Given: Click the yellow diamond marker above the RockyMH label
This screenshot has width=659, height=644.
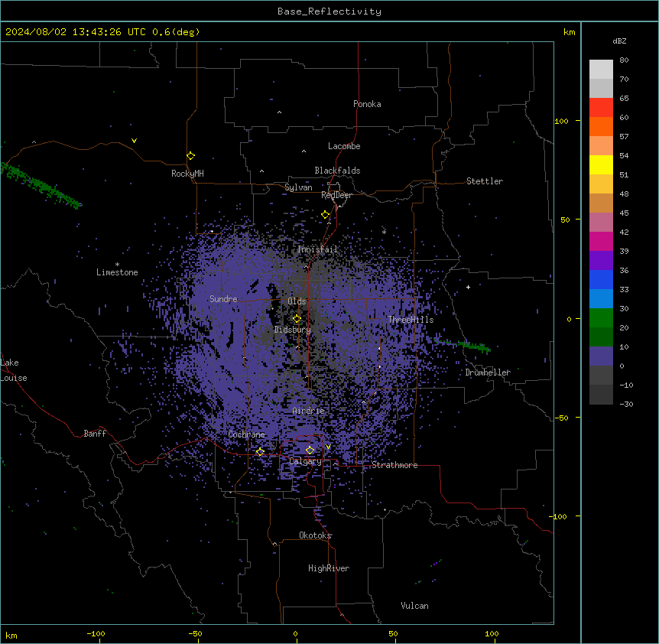Looking at the screenshot, I should click(190, 156).
